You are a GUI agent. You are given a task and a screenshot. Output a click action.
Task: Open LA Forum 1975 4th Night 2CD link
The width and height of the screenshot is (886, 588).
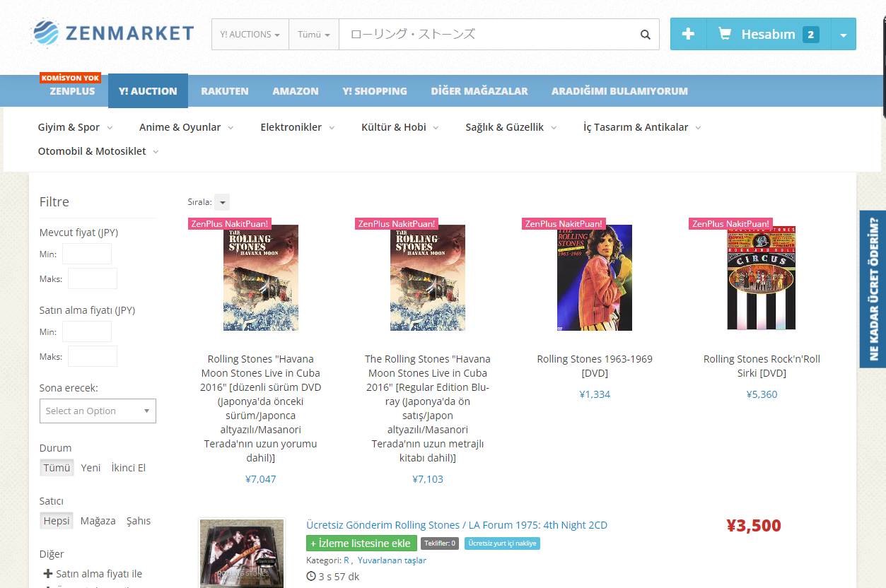[457, 525]
